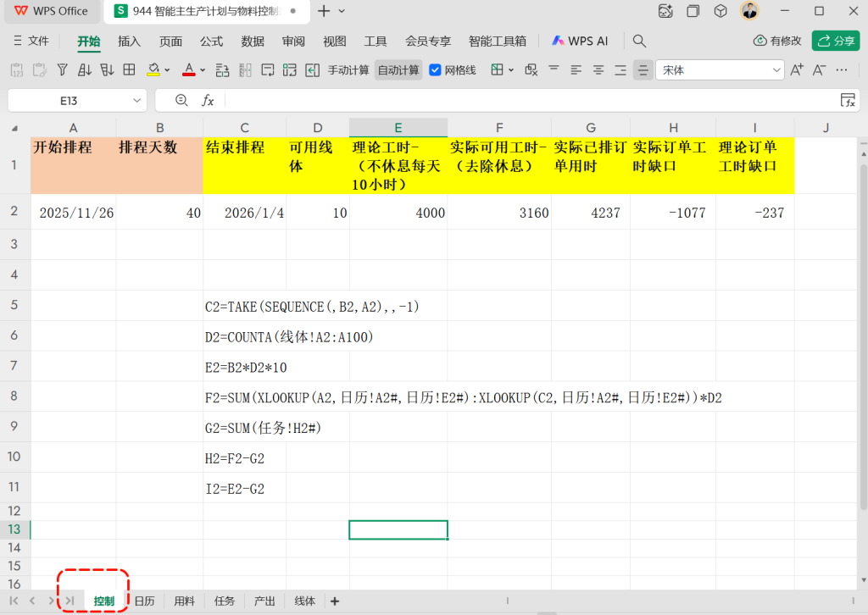Image resolution: width=868 pixels, height=615 pixels.
Task: Add a new document tab with plus
Action: point(324,11)
